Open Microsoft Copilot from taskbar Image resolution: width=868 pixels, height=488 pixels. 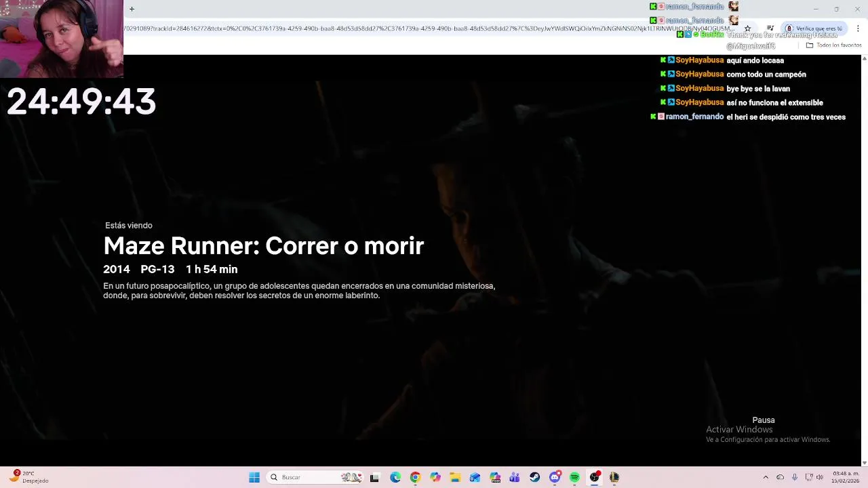pos(435,477)
